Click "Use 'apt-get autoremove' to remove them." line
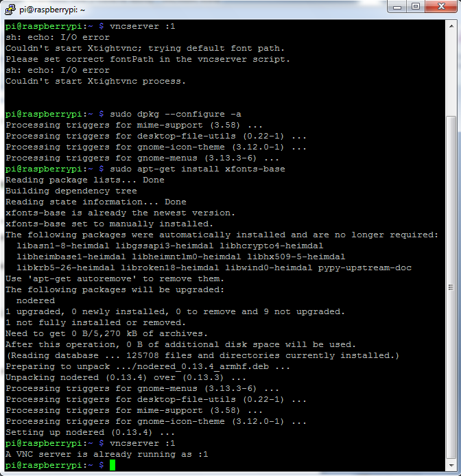Viewport: 461px width, 476px height. coord(115,278)
